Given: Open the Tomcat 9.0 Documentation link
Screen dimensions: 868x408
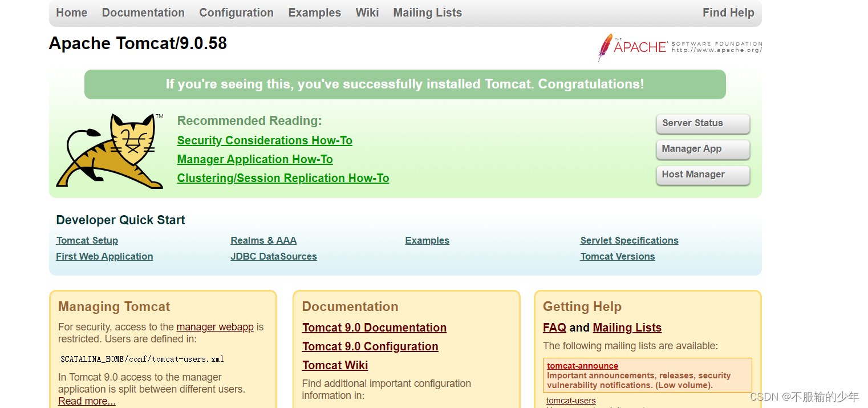Looking at the screenshot, I should 374,328.
